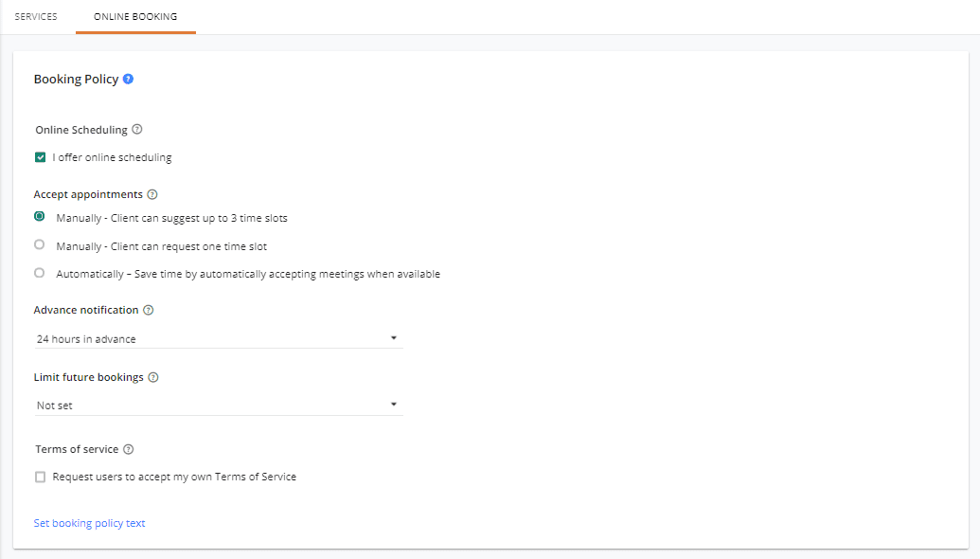Open the Set booking policy text link

click(x=89, y=523)
